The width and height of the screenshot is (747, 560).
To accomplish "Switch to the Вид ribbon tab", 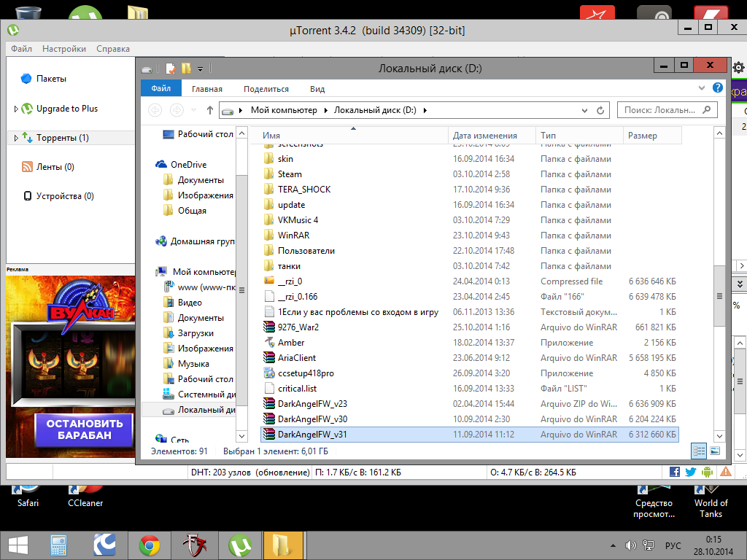I will (x=317, y=89).
